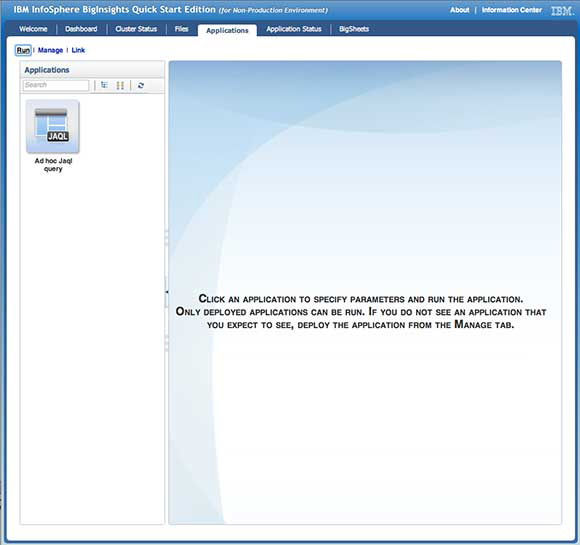The image size is (580, 545).
Task: Open the Information Center link
Action: pyautogui.click(x=512, y=10)
